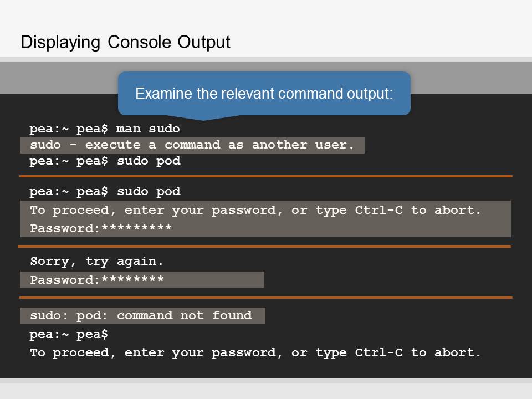Click the gray banner strip beside the callout
Screen dimensions: 532x399
59,78
